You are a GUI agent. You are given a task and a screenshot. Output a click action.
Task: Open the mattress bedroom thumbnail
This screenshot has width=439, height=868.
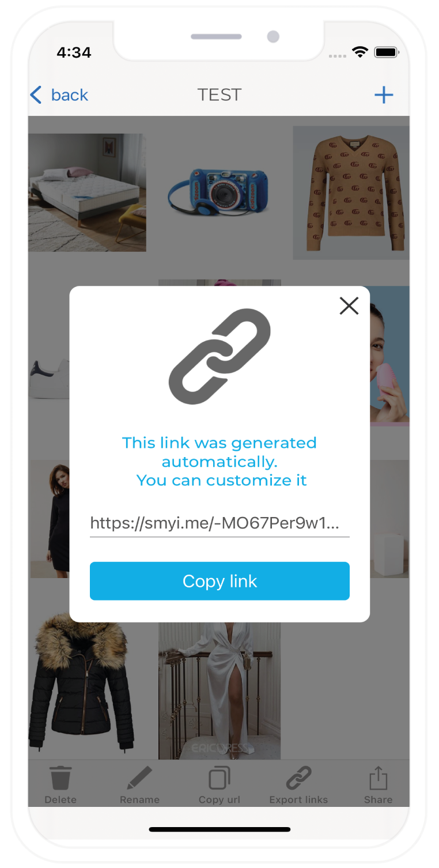click(x=87, y=193)
